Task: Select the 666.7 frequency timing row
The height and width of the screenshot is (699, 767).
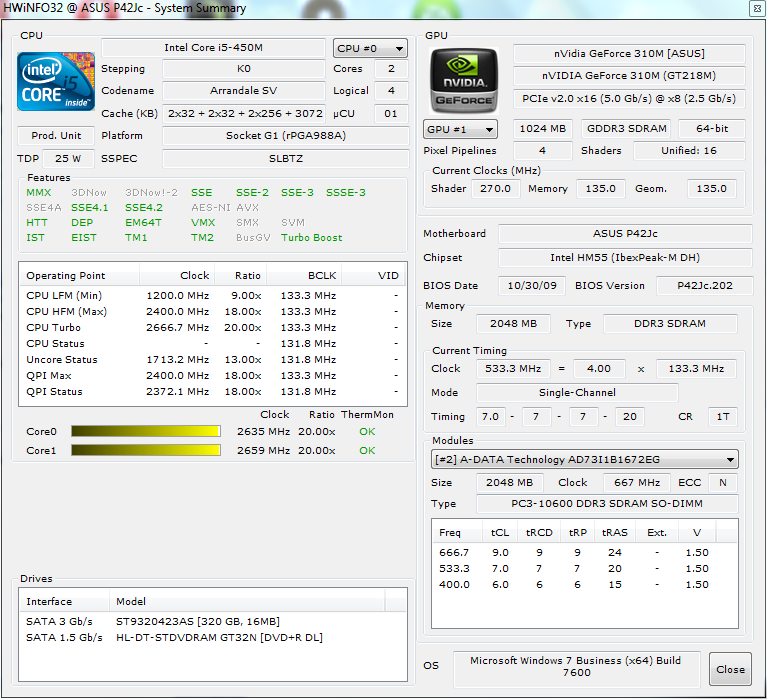Action: pyautogui.click(x=585, y=553)
